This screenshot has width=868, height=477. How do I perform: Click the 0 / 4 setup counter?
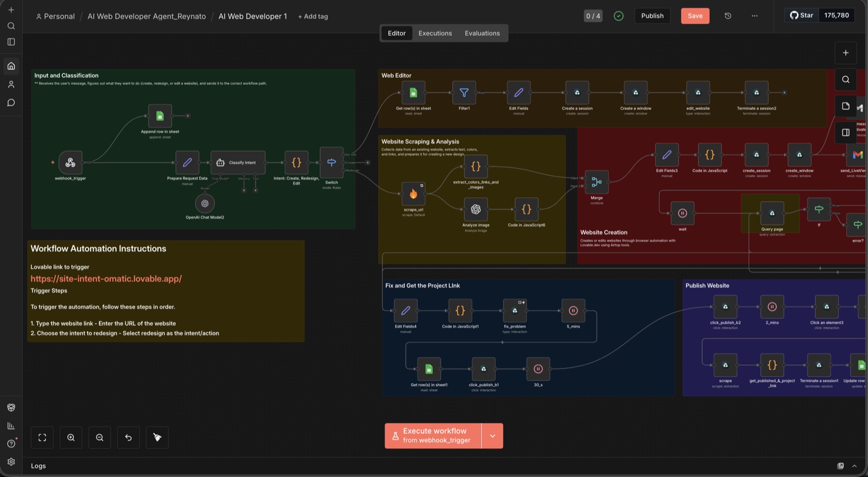click(x=593, y=16)
